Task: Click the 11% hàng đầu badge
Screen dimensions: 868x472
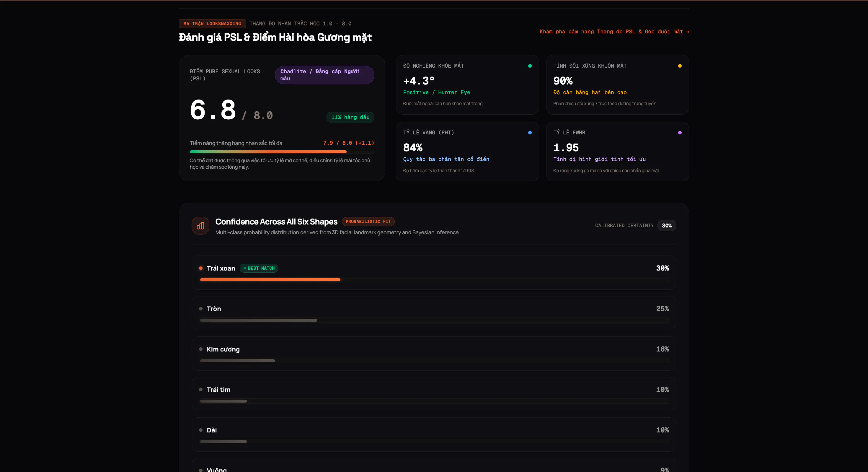Action: pos(350,117)
